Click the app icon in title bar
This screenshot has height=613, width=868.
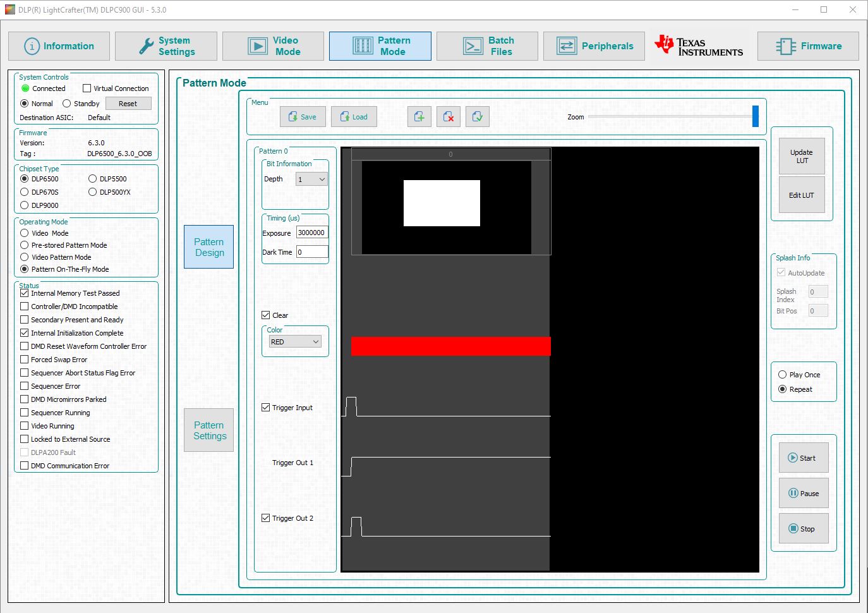click(x=9, y=9)
